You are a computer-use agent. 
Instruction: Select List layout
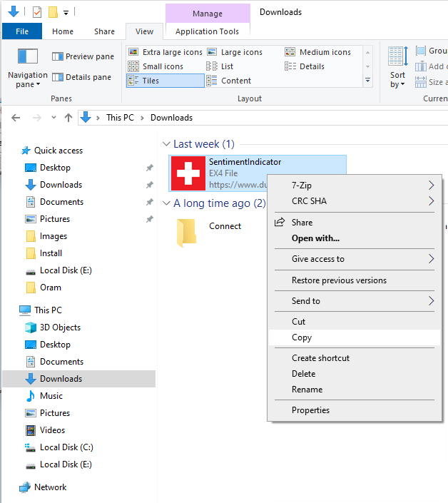click(x=220, y=66)
